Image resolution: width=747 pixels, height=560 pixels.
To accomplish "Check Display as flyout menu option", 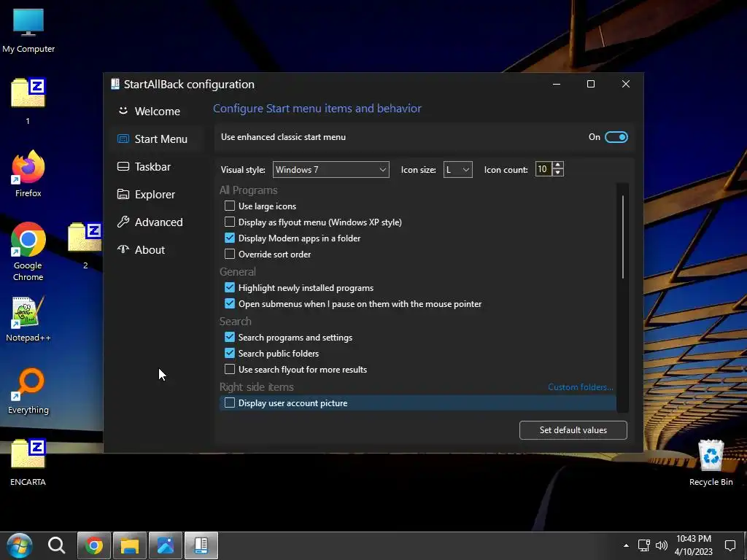I will tap(230, 222).
